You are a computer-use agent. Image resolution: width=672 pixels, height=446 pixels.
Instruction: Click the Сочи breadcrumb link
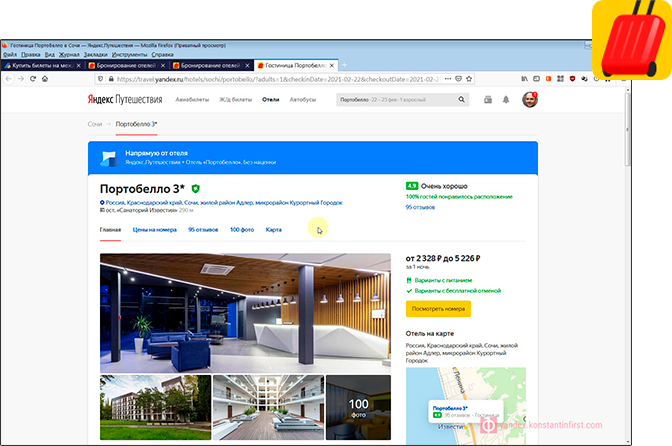[95, 124]
